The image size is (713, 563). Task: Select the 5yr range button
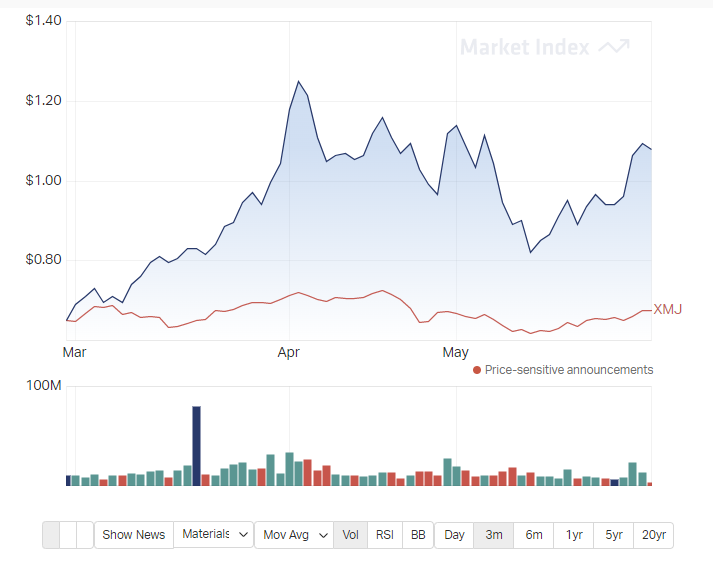[x=613, y=535]
